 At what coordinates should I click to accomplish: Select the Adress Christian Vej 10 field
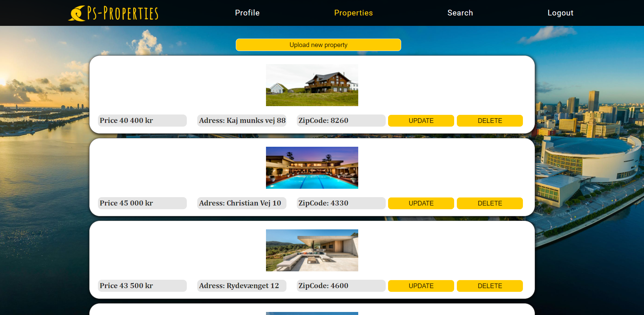pyautogui.click(x=242, y=203)
